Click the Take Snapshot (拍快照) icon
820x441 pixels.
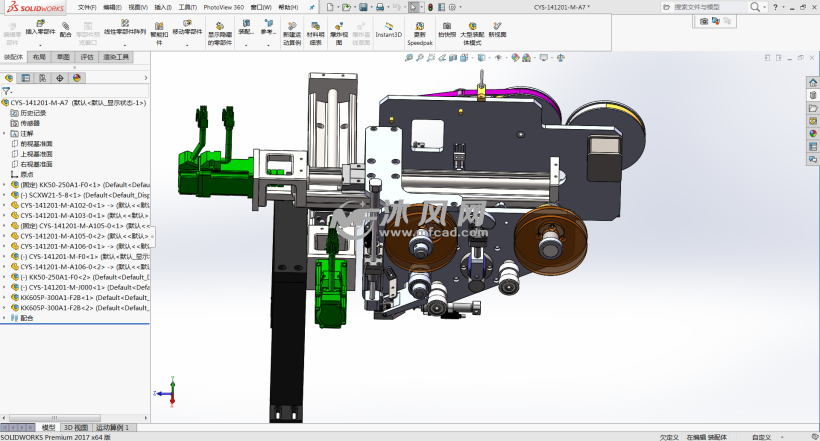coord(446,28)
